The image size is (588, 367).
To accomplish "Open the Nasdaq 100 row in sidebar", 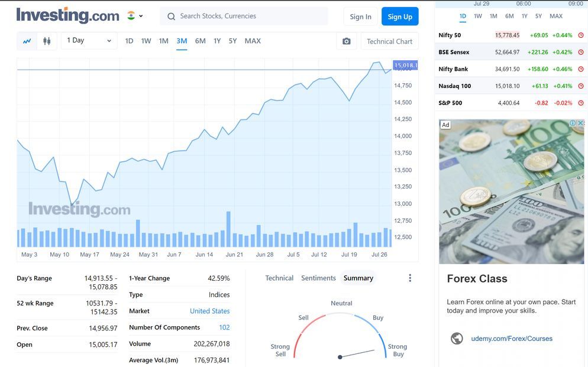I will tap(454, 86).
